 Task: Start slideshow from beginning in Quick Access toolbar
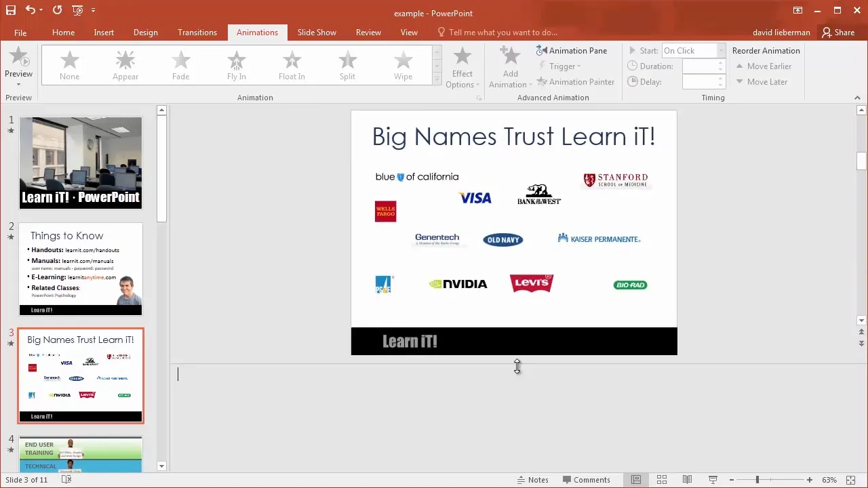click(77, 10)
